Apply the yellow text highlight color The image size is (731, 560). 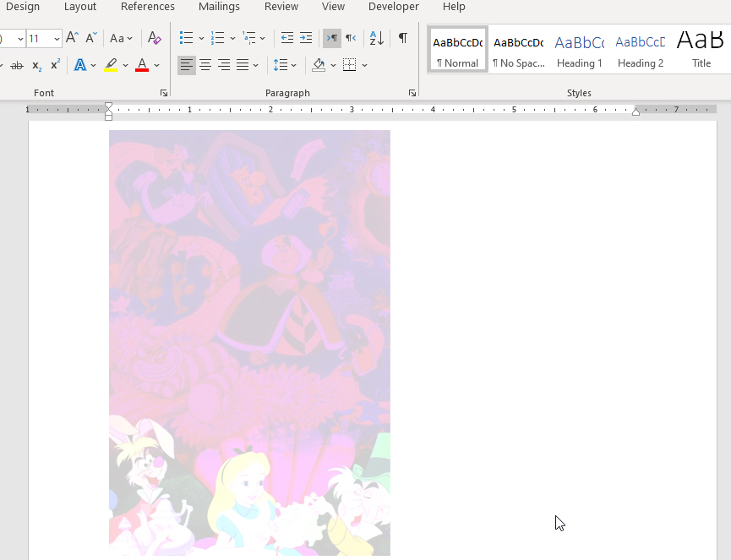pos(111,65)
